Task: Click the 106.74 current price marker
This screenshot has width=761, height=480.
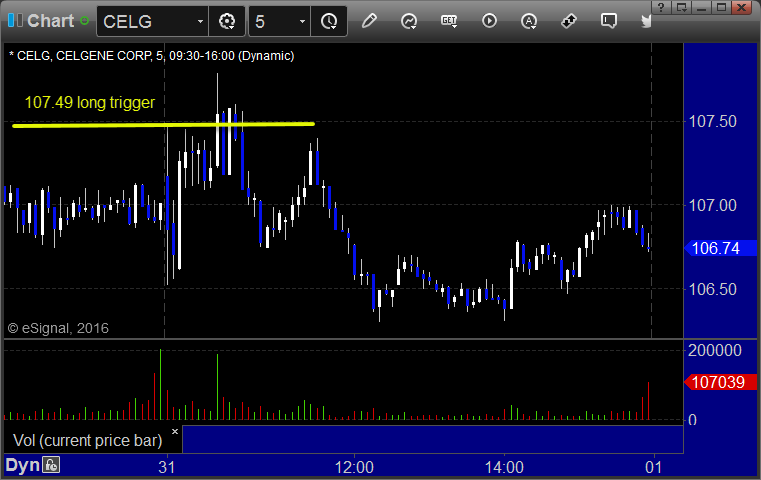Action: tap(720, 248)
